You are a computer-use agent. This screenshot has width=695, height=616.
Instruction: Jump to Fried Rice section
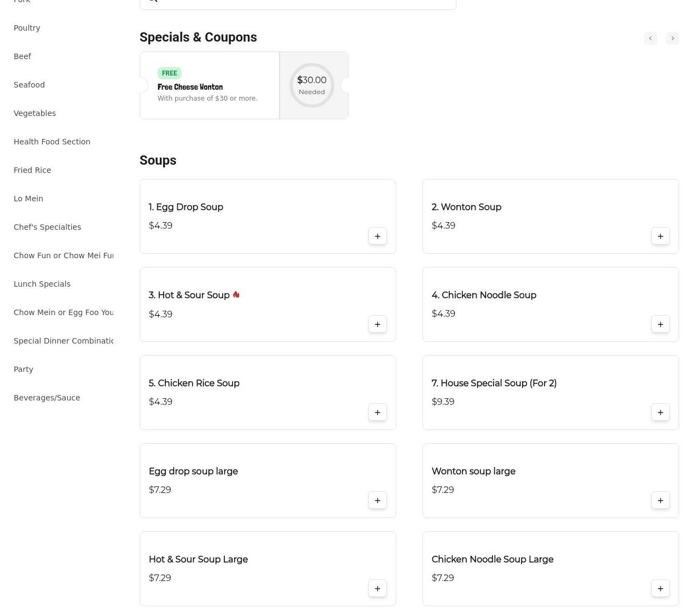coord(32,170)
